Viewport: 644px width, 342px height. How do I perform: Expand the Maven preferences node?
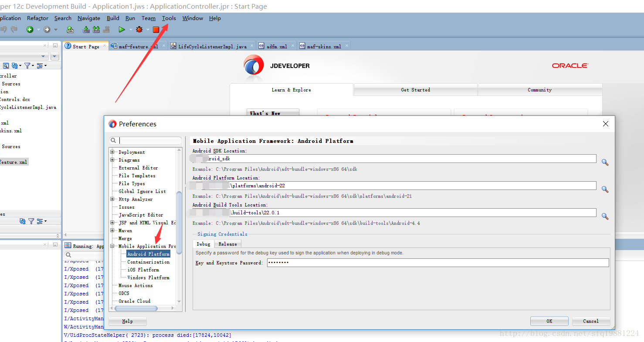pyautogui.click(x=112, y=230)
